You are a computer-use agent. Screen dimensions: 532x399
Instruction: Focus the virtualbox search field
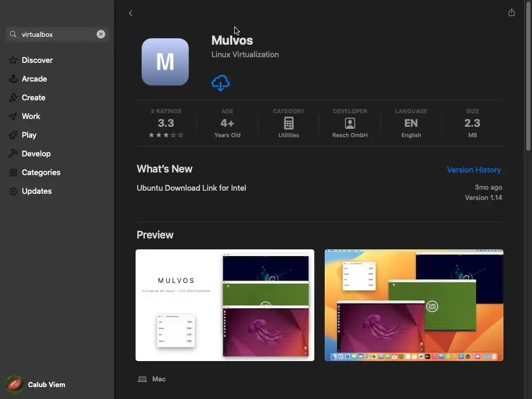57,34
